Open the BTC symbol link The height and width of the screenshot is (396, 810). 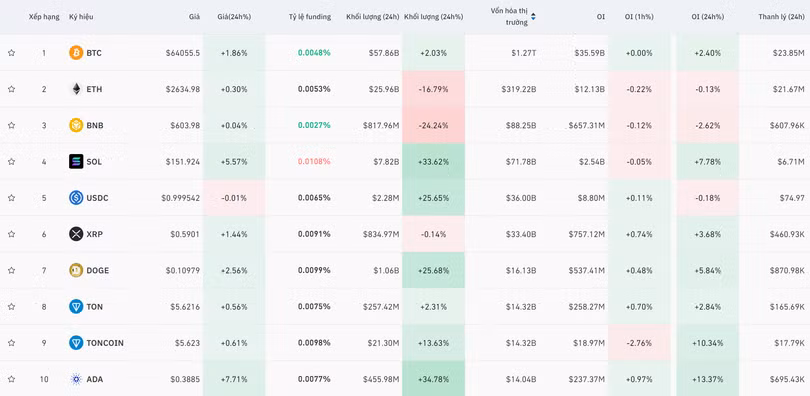pos(94,53)
